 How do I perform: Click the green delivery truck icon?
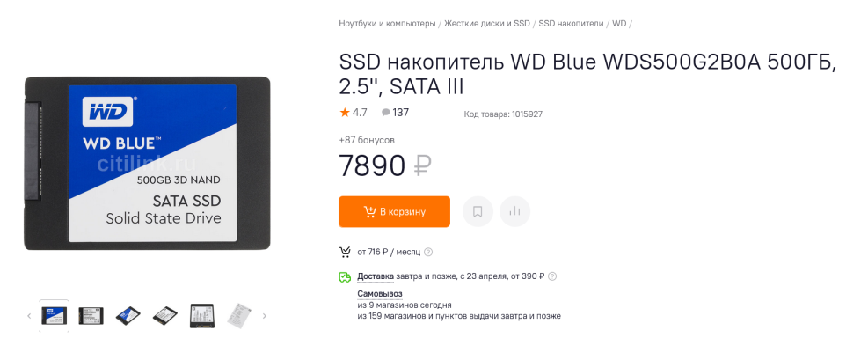pyautogui.click(x=345, y=276)
